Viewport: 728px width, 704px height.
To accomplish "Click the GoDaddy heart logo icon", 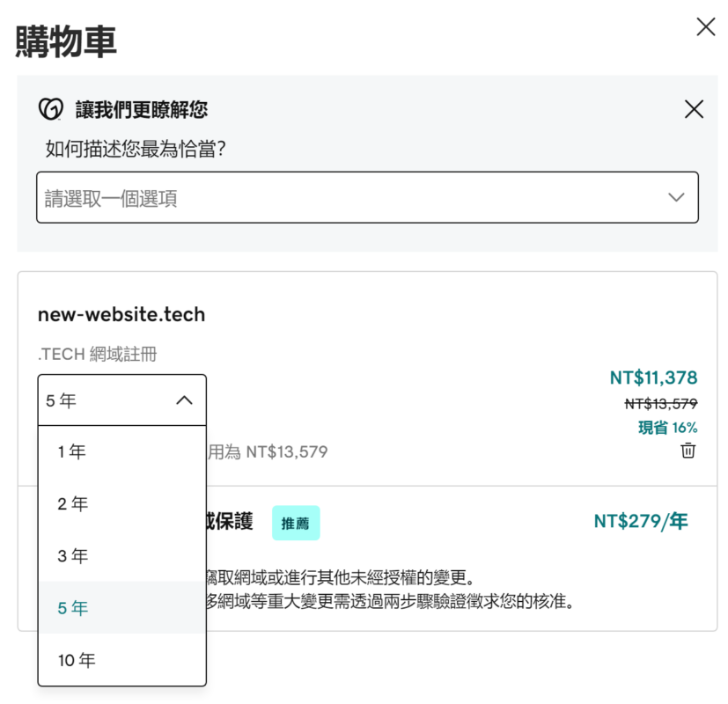I will point(50,109).
